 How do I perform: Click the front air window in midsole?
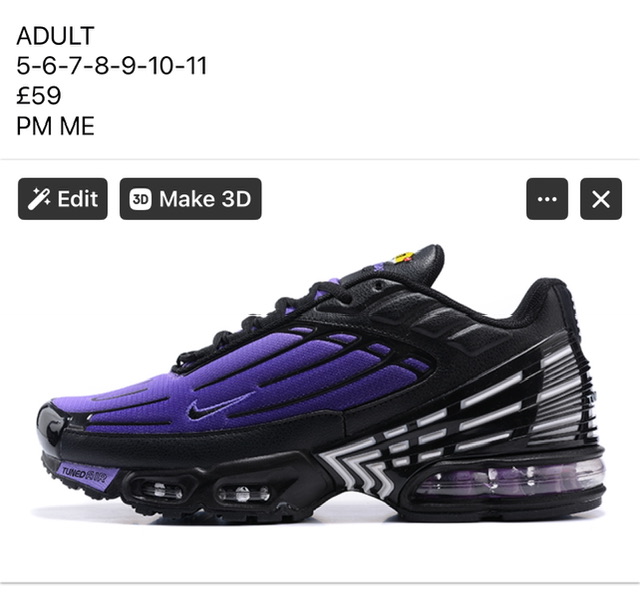161,489
